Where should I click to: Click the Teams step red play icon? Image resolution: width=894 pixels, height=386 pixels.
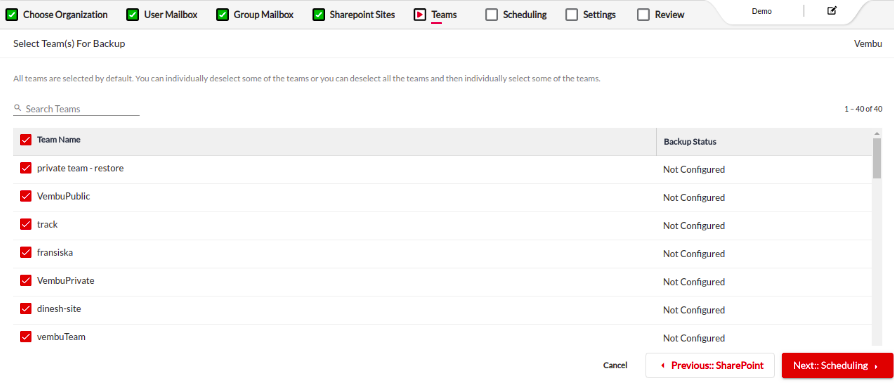pyautogui.click(x=420, y=15)
